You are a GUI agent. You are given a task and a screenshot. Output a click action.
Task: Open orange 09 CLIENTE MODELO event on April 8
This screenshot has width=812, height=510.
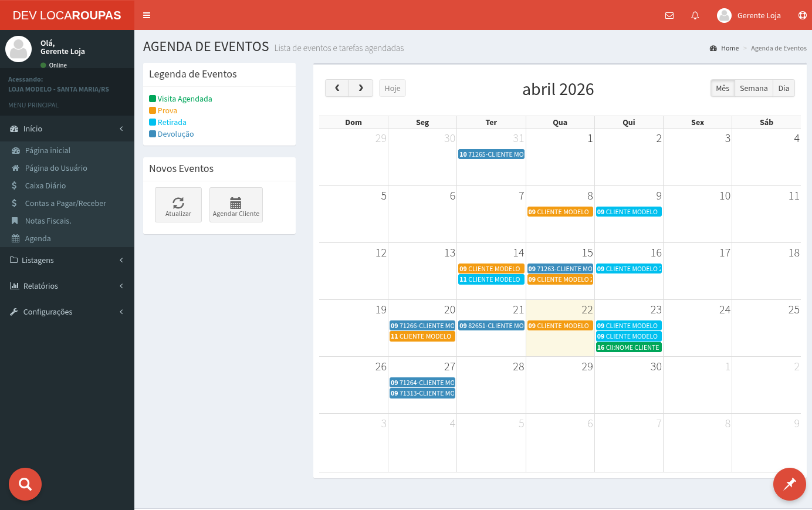coord(560,212)
